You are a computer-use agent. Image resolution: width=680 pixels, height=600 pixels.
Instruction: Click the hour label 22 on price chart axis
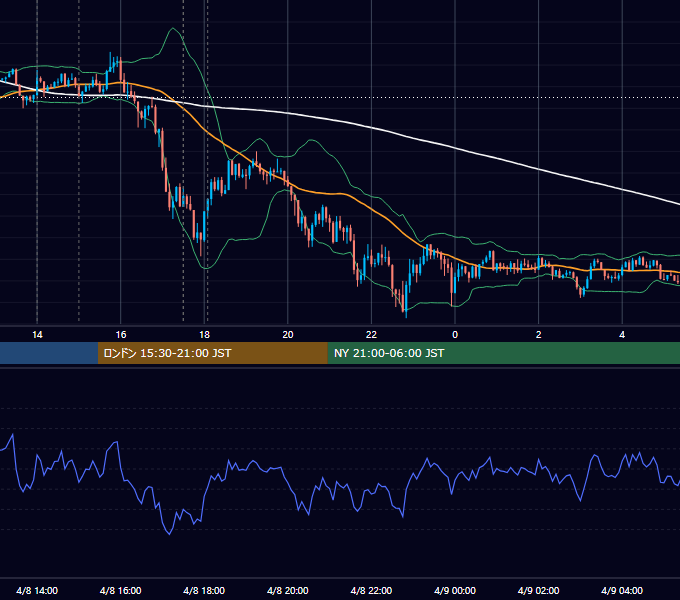[x=371, y=335]
